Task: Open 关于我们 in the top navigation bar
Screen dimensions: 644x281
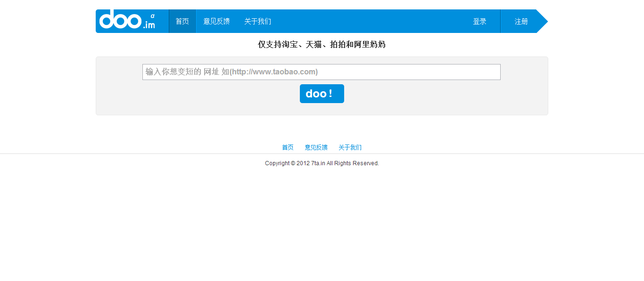Action: (x=257, y=21)
